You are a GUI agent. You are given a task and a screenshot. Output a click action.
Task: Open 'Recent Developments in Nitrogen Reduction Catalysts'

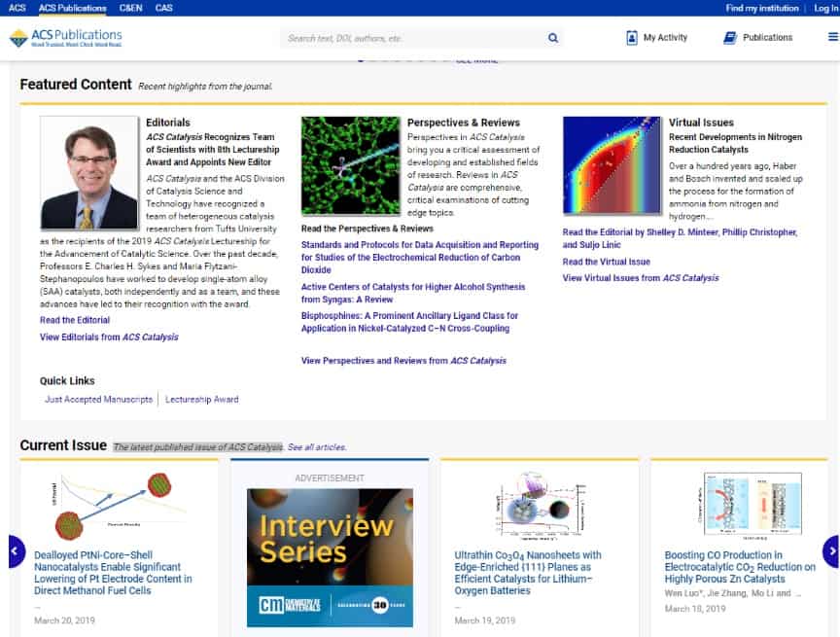736,143
